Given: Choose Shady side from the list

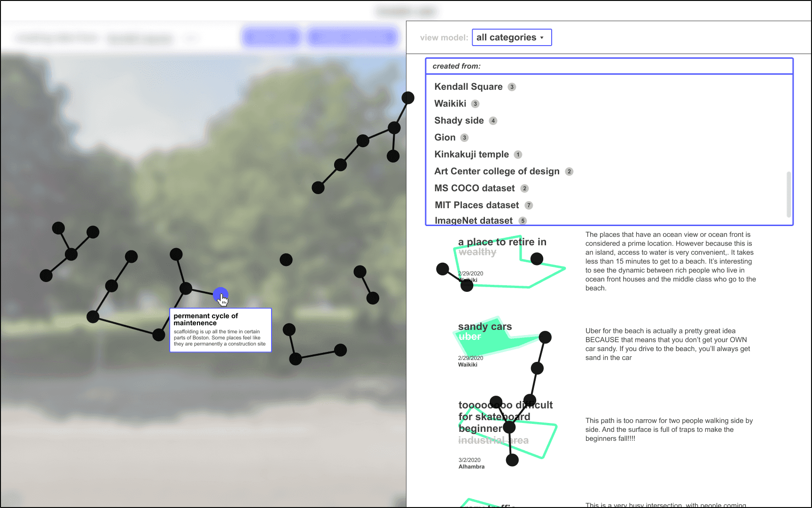Looking at the screenshot, I should [x=459, y=120].
